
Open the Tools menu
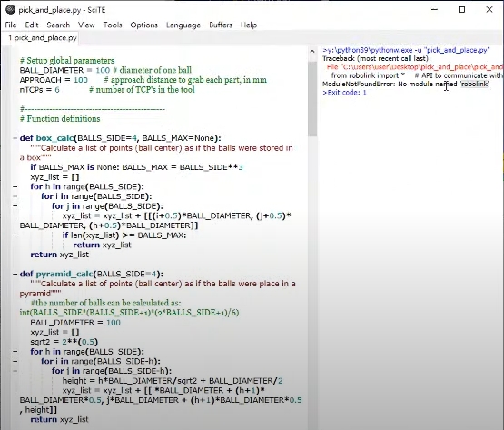point(113,25)
